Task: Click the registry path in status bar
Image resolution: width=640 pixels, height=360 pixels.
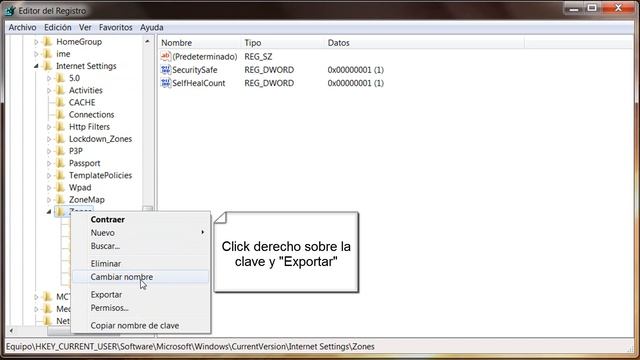Action: (x=190, y=347)
